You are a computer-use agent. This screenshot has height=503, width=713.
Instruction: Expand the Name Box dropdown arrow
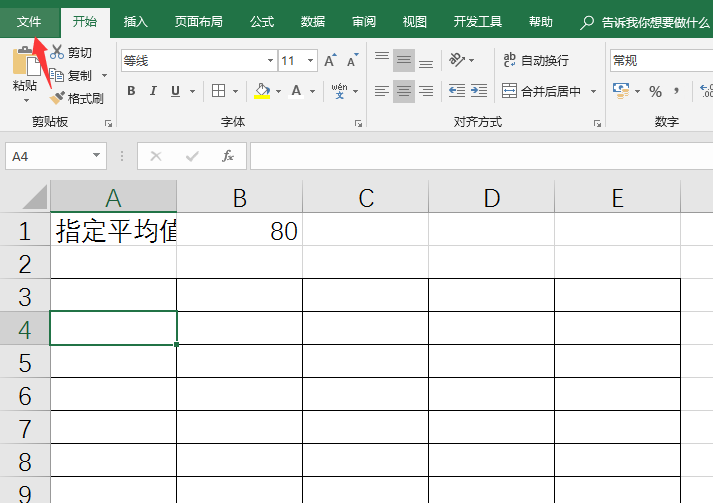pyautogui.click(x=96, y=156)
